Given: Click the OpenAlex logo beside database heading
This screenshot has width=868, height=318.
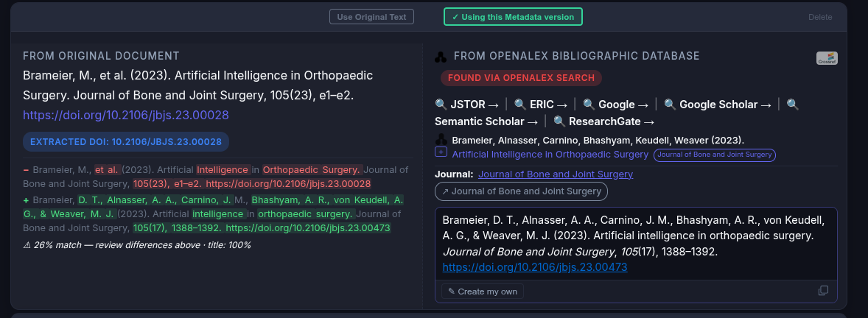Looking at the screenshot, I should click(x=441, y=57).
